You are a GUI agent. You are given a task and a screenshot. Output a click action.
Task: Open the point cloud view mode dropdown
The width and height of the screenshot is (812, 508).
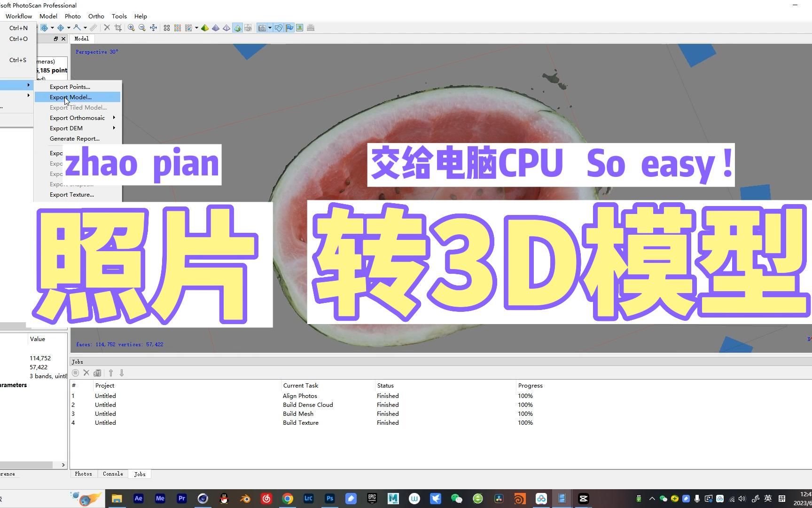[196, 27]
